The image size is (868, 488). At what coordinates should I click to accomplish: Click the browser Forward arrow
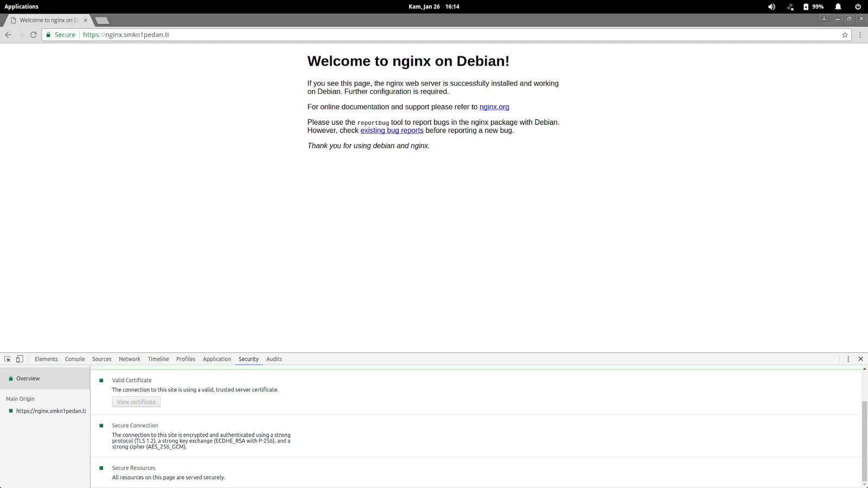coord(21,35)
